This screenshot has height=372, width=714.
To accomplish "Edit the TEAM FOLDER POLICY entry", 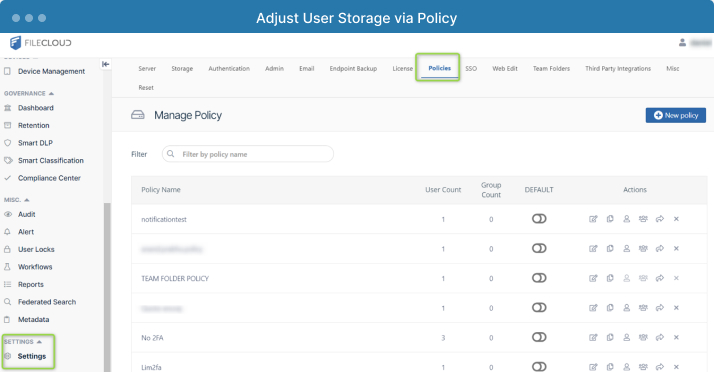I will pyautogui.click(x=593, y=278).
